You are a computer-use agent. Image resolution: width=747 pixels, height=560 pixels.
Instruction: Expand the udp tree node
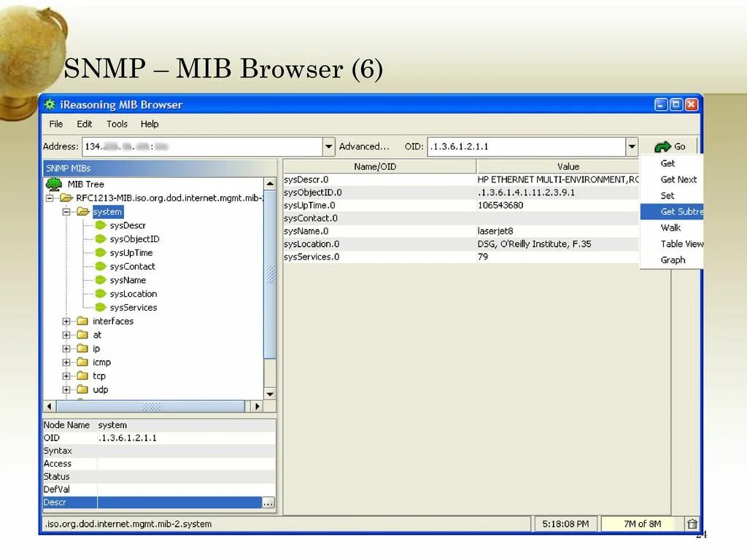click(x=66, y=390)
